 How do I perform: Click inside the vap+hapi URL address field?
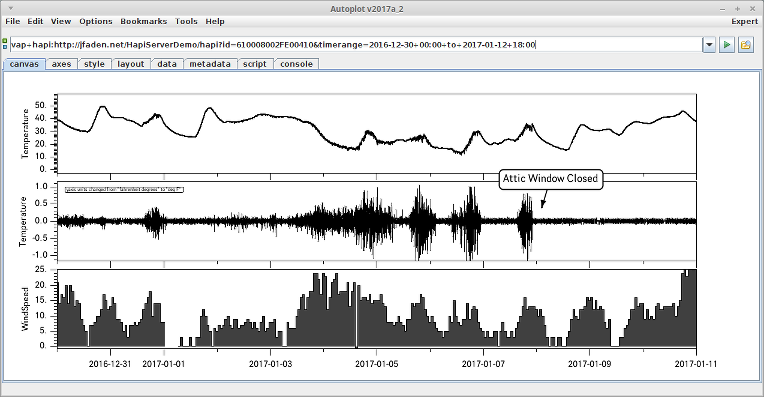355,45
